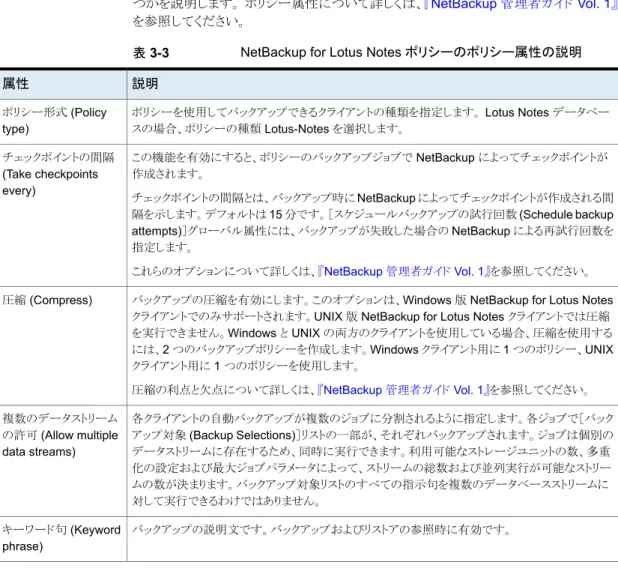Image resolution: width=618 pixels, height=568 pixels.
Task: Open the NetBackup guide link in the top paragraph
Action: point(521,5)
